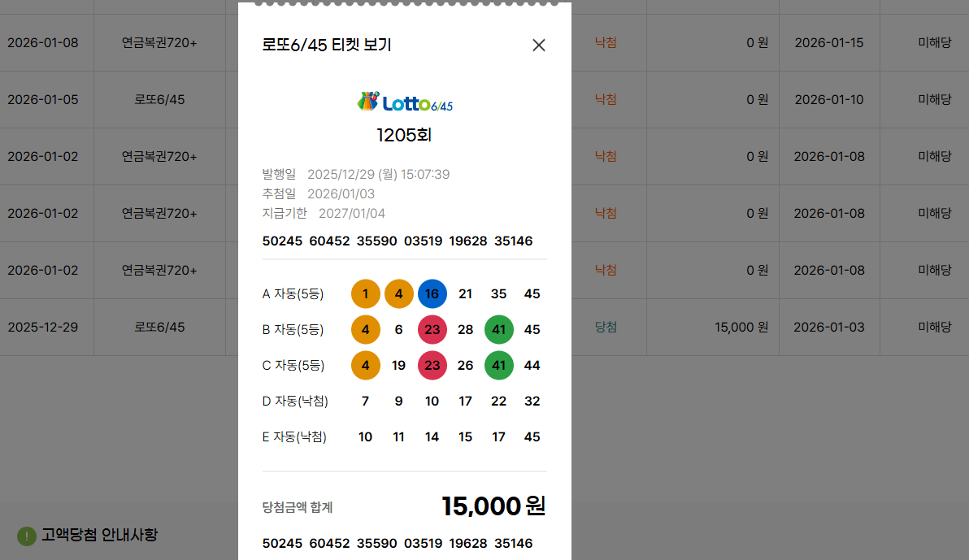Close the 로또6/45 ticket view popup
Image resolution: width=969 pixels, height=560 pixels.
coord(538,46)
